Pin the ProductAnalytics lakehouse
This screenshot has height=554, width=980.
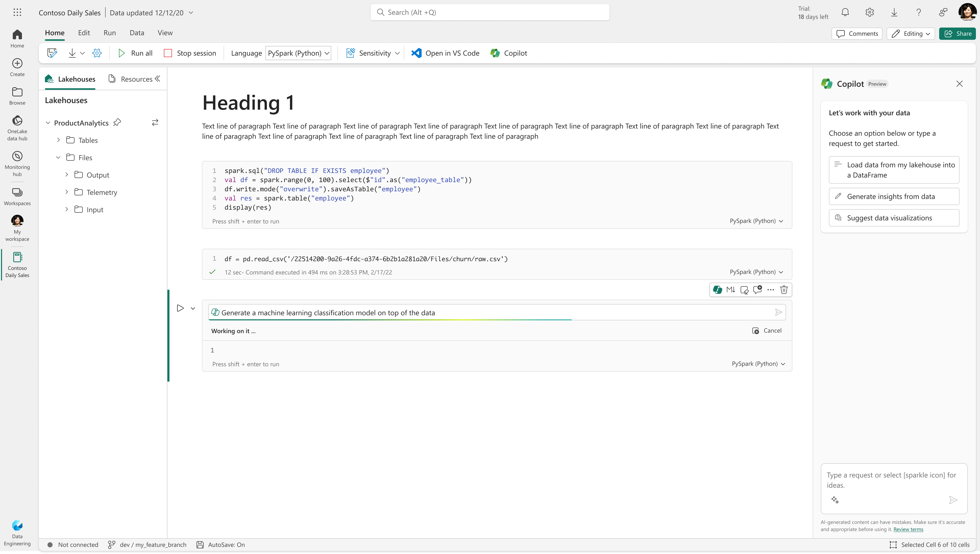coord(117,122)
